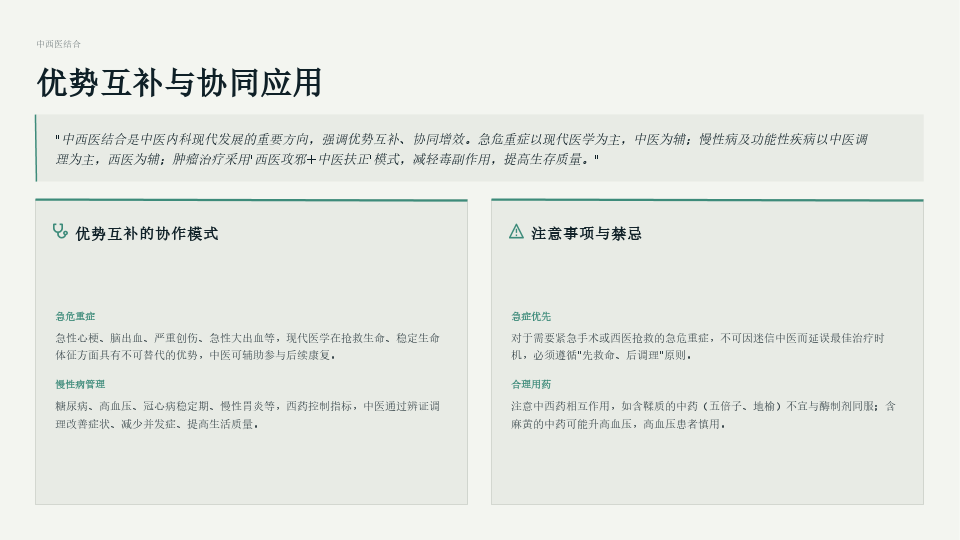Click empty area at bottom of right card
Viewport: 960px width, 540px height.
707,468
